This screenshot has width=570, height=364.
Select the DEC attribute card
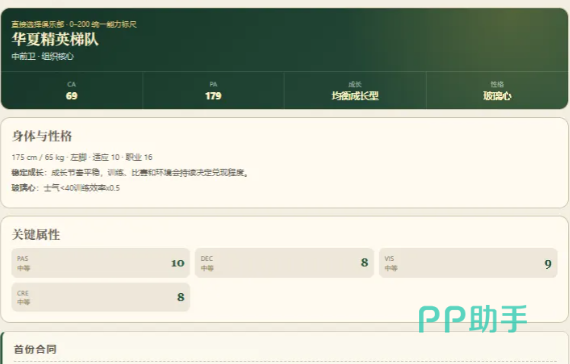click(x=284, y=263)
